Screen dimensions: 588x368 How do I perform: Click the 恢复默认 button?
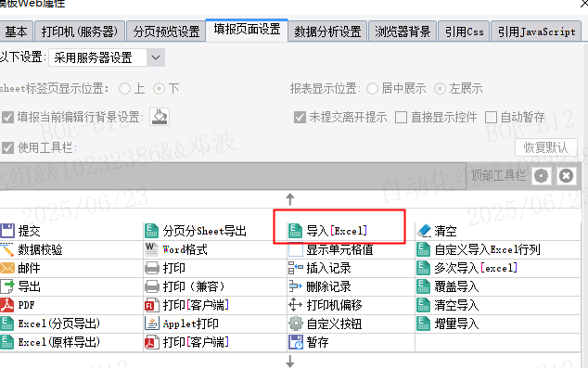545,147
